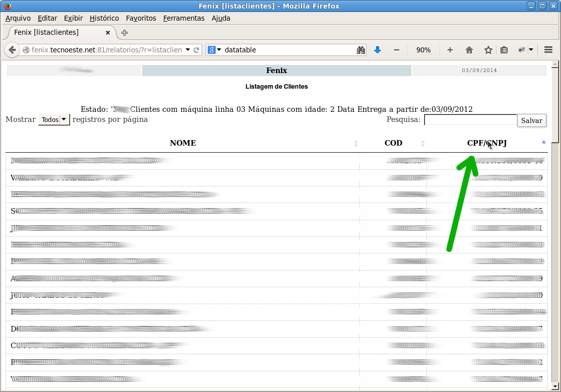The width and height of the screenshot is (561, 392).
Task: Toggle sort order on CPF/CNPJ column
Action: pos(487,143)
